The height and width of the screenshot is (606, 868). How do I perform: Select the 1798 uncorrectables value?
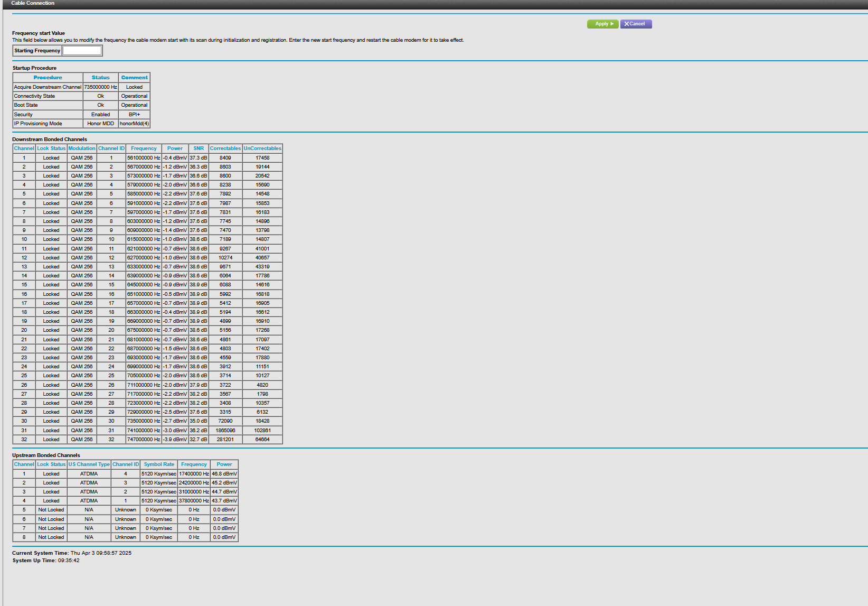262,394
